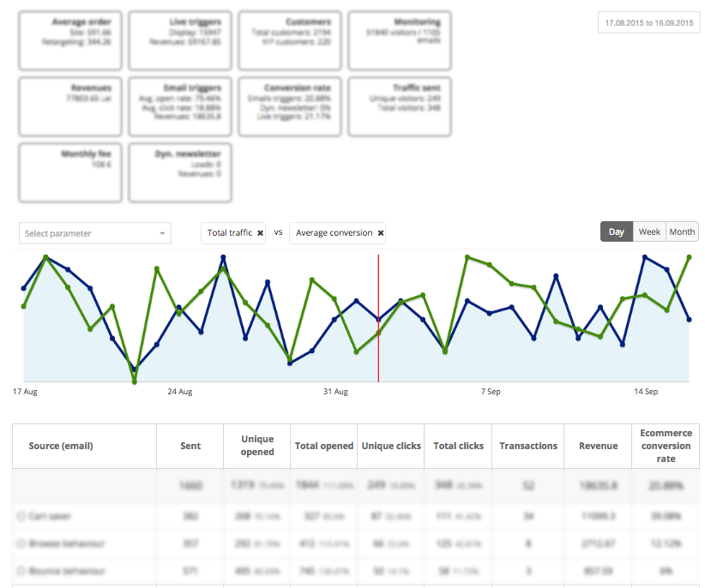Image resolution: width=705 pixels, height=588 pixels.
Task: Open the Monitoring summary card
Action: click(400, 41)
